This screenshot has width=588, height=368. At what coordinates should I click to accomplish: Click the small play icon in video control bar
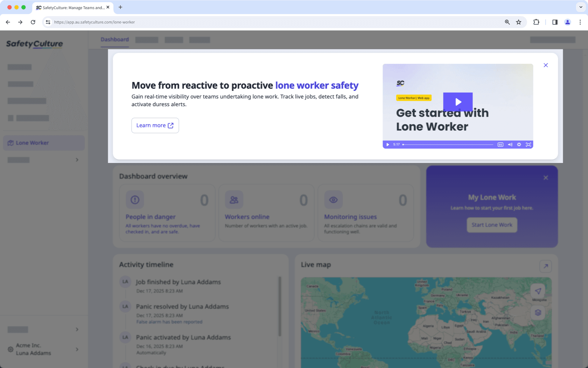387,144
